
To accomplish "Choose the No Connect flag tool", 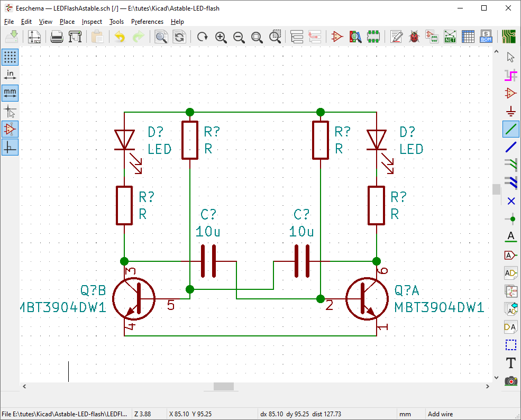I will pyautogui.click(x=510, y=201).
